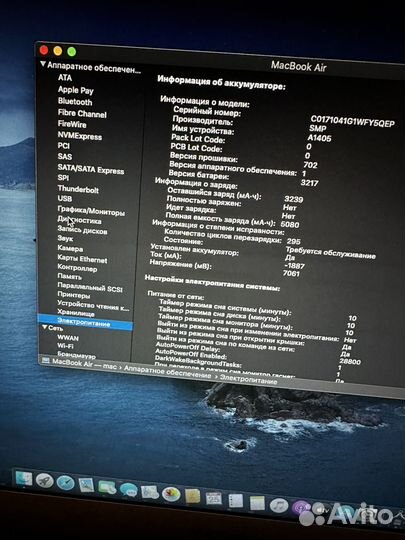The width and height of the screenshot is (405, 540).
Task: Open FaceTime icon in dock
Action: point(107,487)
